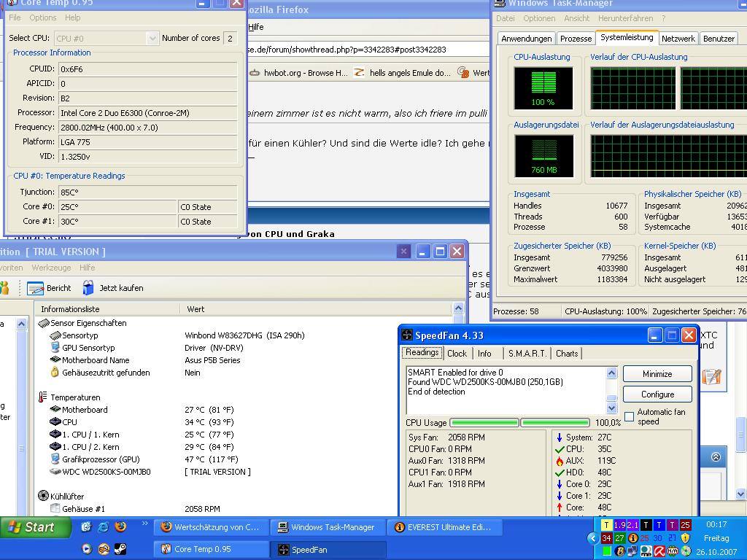This screenshot has height=560, width=747.
Task: Click the show hidden tray icons arrow
Action: tap(593, 539)
